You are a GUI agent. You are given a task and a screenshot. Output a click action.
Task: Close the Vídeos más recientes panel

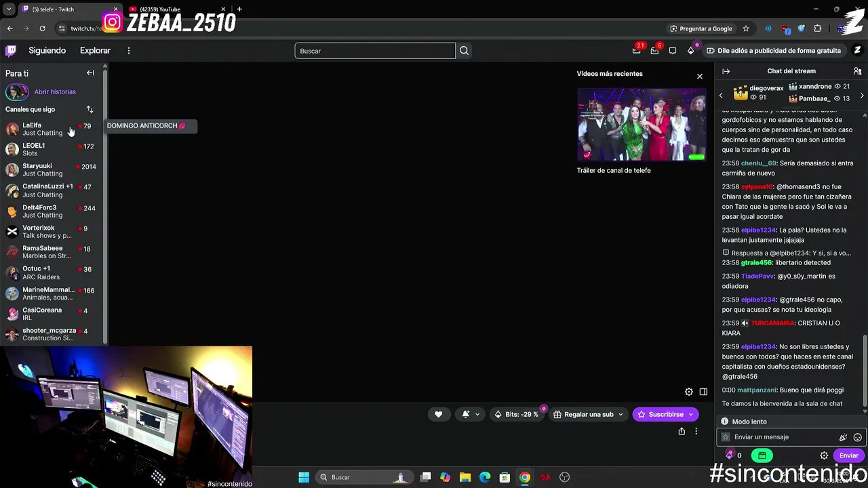click(x=700, y=76)
